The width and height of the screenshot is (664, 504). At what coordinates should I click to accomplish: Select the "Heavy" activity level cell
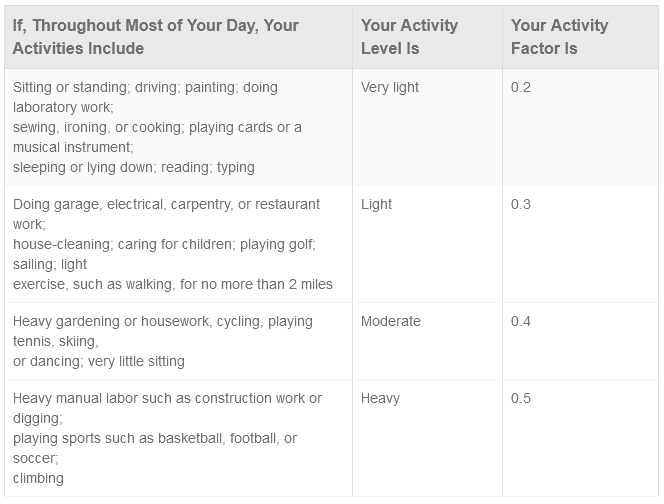point(380,398)
